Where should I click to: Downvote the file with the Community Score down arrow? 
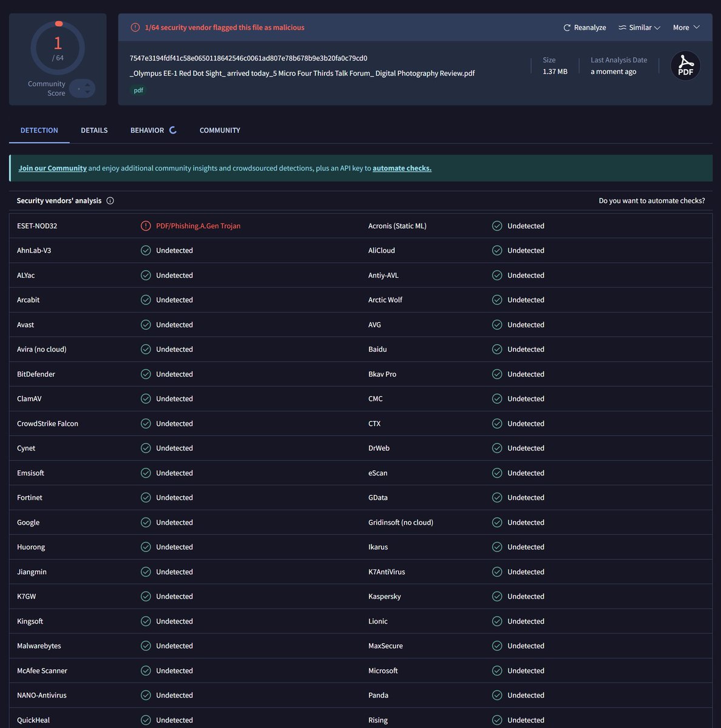coord(87,92)
